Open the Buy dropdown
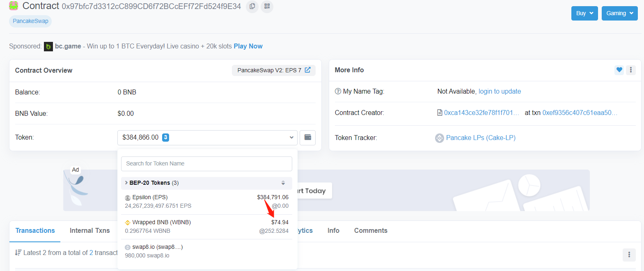 (x=584, y=13)
